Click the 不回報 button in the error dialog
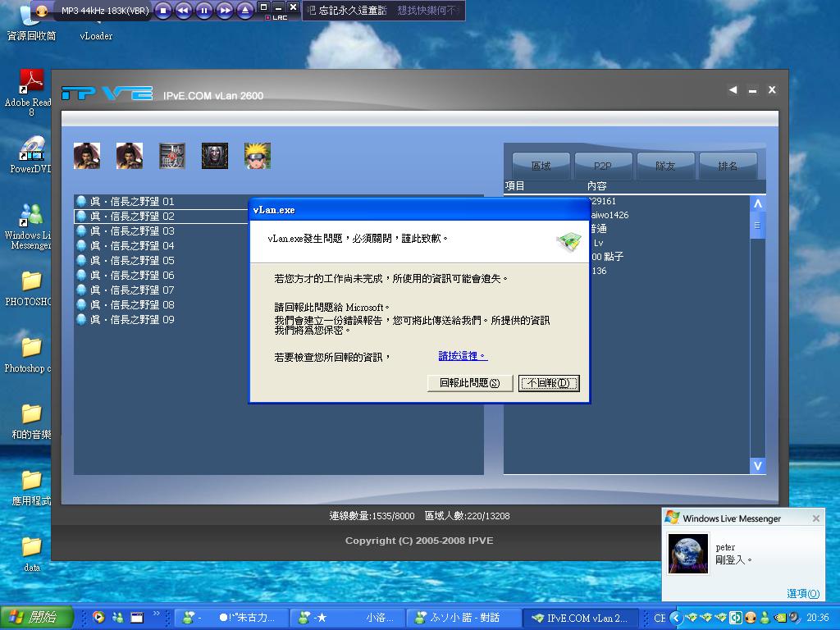This screenshot has height=630, width=840. click(x=548, y=383)
